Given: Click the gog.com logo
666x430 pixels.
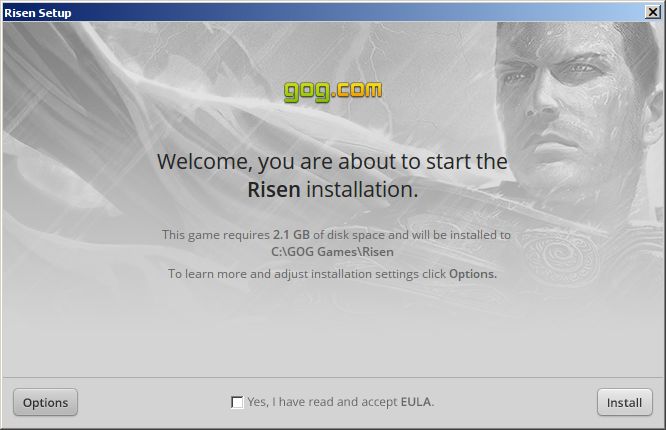Looking at the screenshot, I should click(333, 91).
